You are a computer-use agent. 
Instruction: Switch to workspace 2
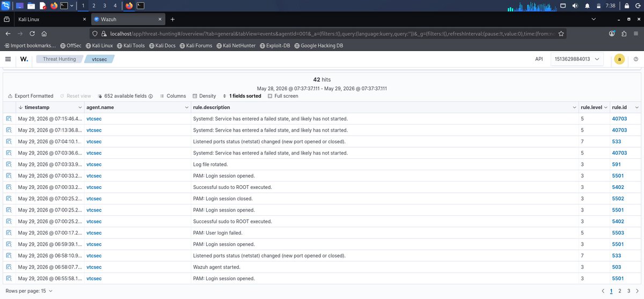pos(94,5)
